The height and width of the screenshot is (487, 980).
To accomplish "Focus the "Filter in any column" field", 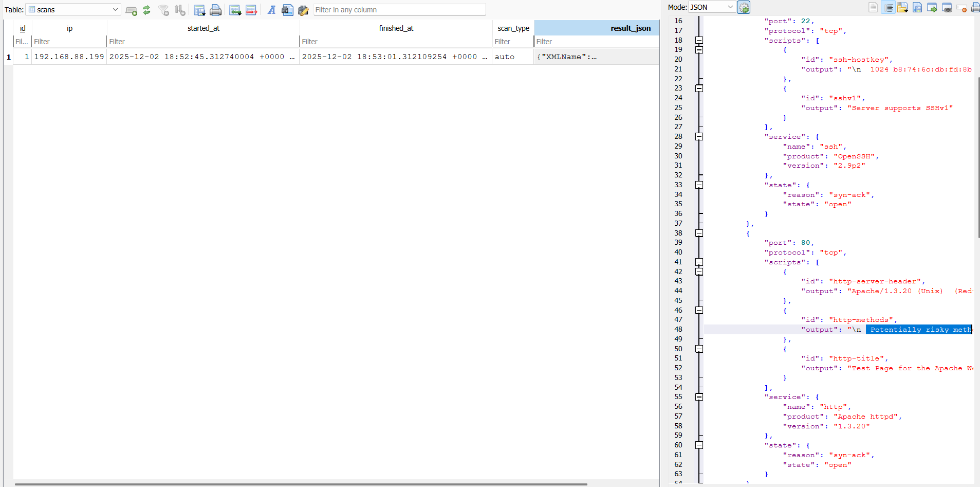I will pyautogui.click(x=399, y=10).
